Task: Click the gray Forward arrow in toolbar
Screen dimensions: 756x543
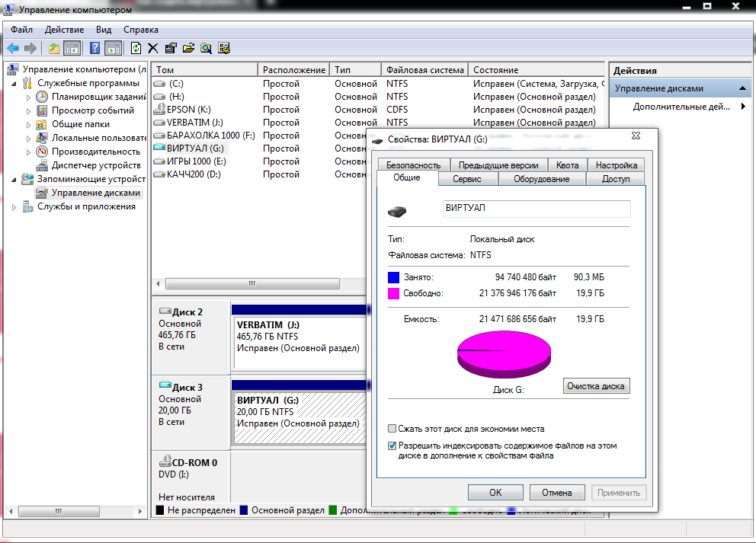Action: [x=30, y=48]
